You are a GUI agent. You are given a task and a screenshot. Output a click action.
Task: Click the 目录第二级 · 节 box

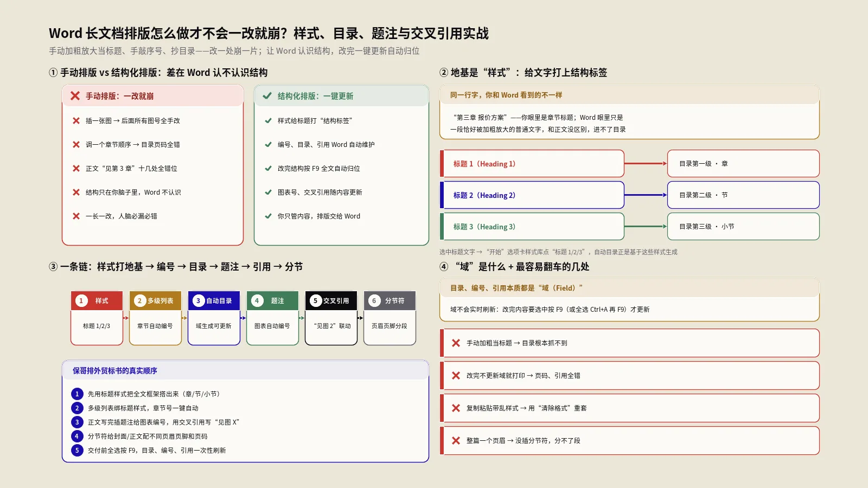click(x=743, y=195)
